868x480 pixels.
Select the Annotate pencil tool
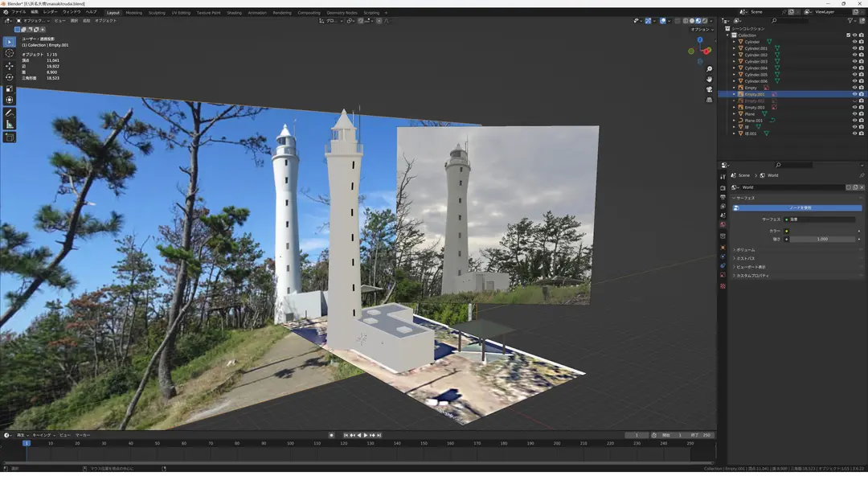(10, 113)
